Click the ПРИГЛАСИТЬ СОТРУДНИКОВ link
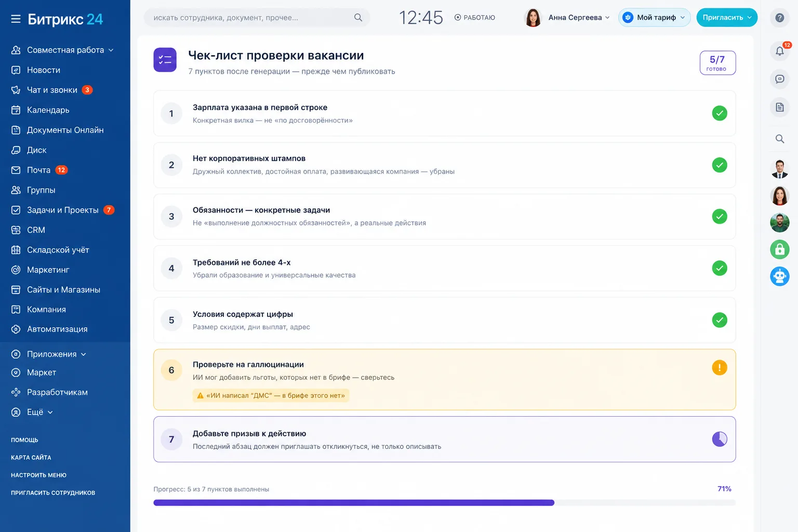Viewport: 798px width, 532px height. [53, 493]
